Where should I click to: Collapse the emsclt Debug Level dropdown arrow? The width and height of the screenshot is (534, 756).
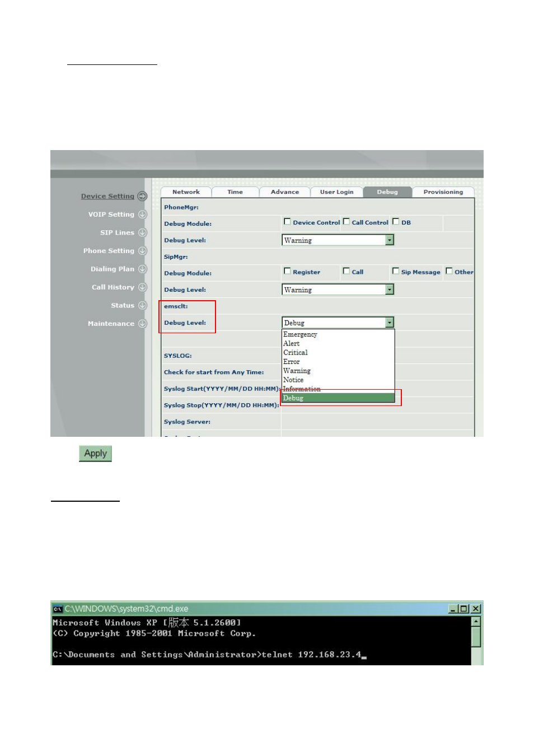390,323
